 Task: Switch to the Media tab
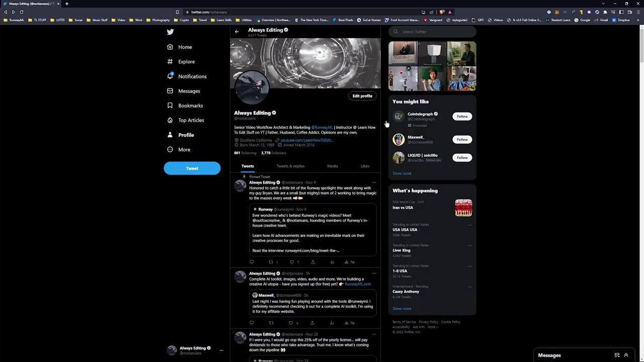tap(333, 166)
